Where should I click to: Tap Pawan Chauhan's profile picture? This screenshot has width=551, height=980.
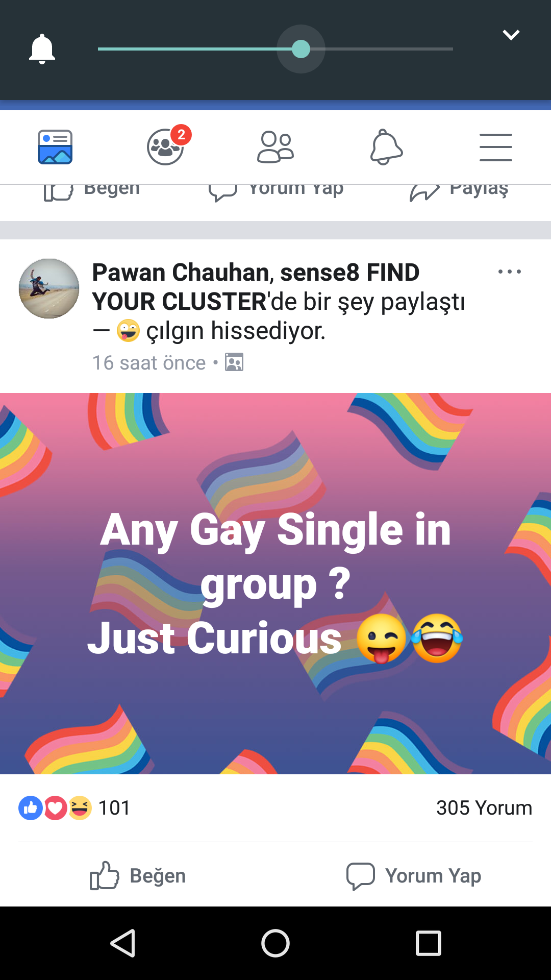pyautogui.click(x=49, y=288)
